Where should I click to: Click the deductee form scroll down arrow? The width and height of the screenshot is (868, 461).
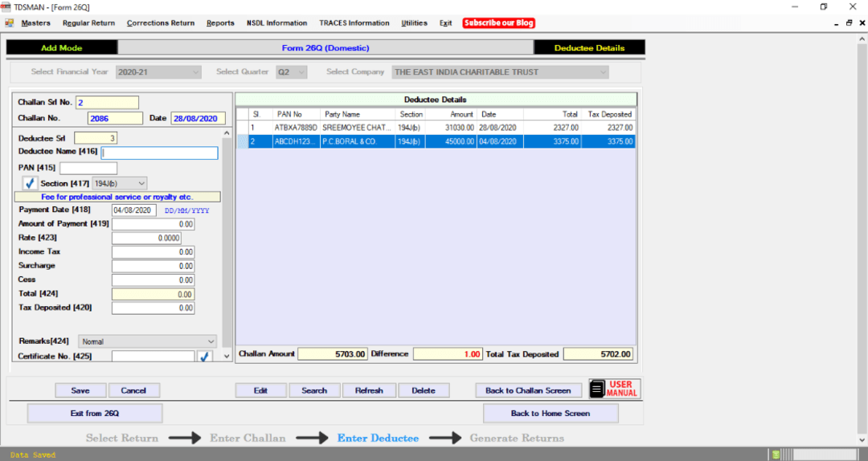(x=227, y=357)
